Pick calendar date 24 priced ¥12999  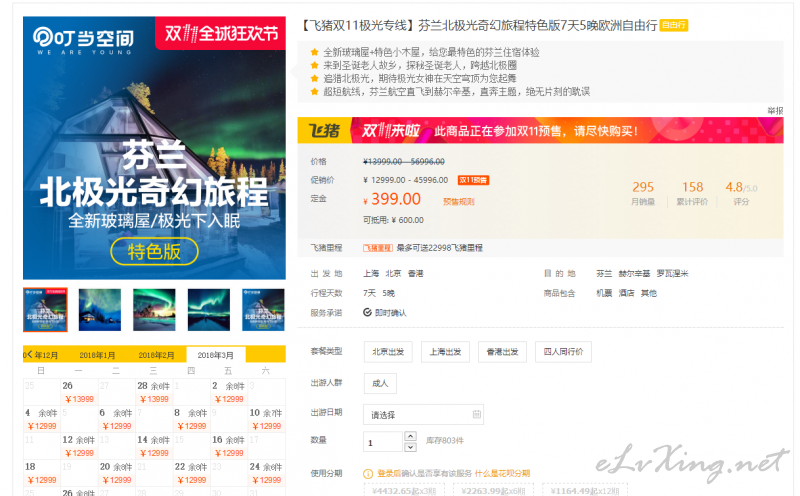coord(266,473)
